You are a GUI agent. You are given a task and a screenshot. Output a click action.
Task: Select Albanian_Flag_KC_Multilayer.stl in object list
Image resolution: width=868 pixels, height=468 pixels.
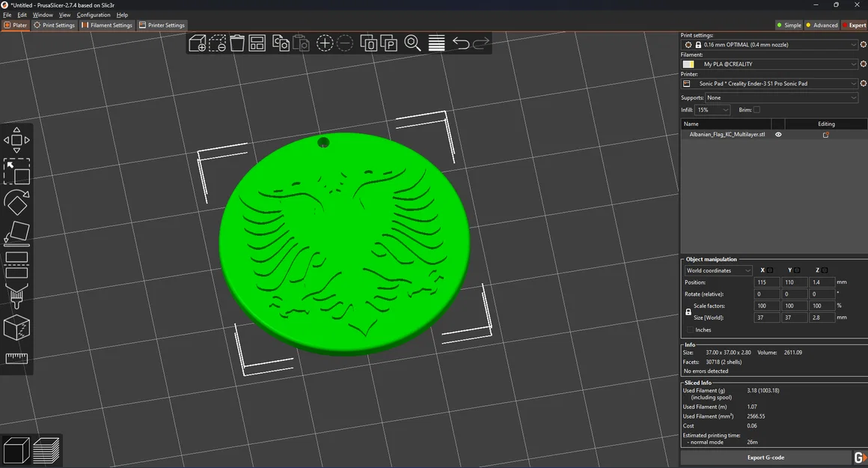coord(727,135)
